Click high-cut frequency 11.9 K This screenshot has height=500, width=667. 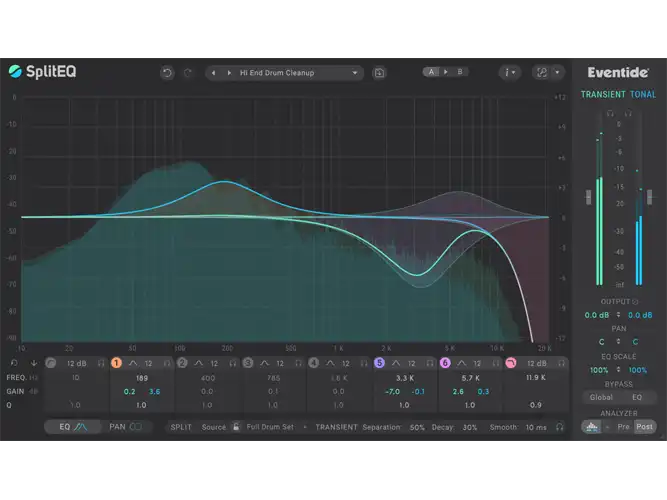(x=536, y=377)
